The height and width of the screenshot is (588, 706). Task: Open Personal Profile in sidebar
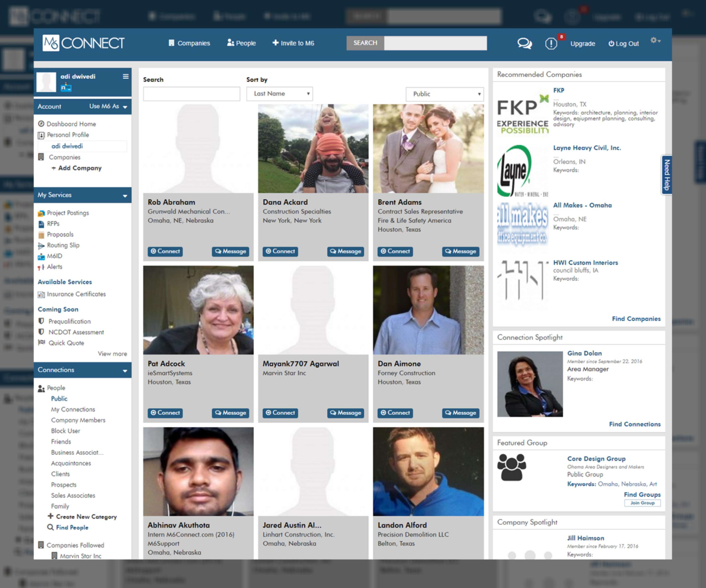tap(68, 135)
